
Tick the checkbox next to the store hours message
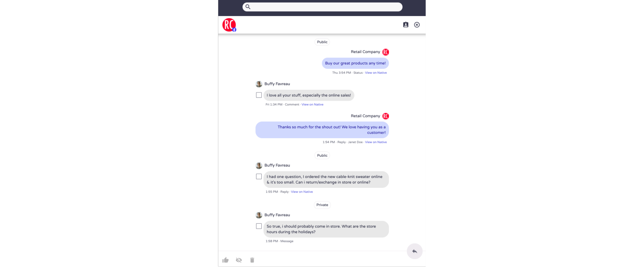coord(259,226)
